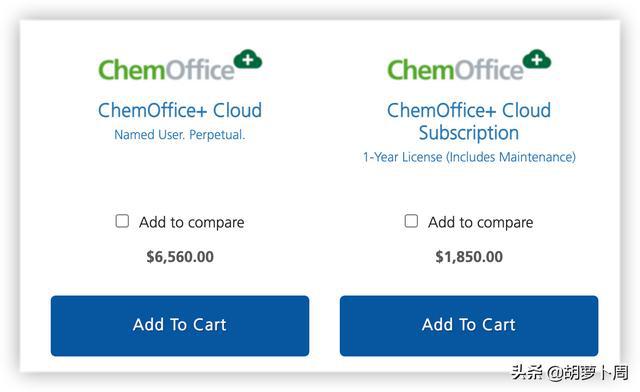Tick compare checkbox for $1,850.00 subscription
This screenshot has width=640, height=392.
pyautogui.click(x=411, y=221)
